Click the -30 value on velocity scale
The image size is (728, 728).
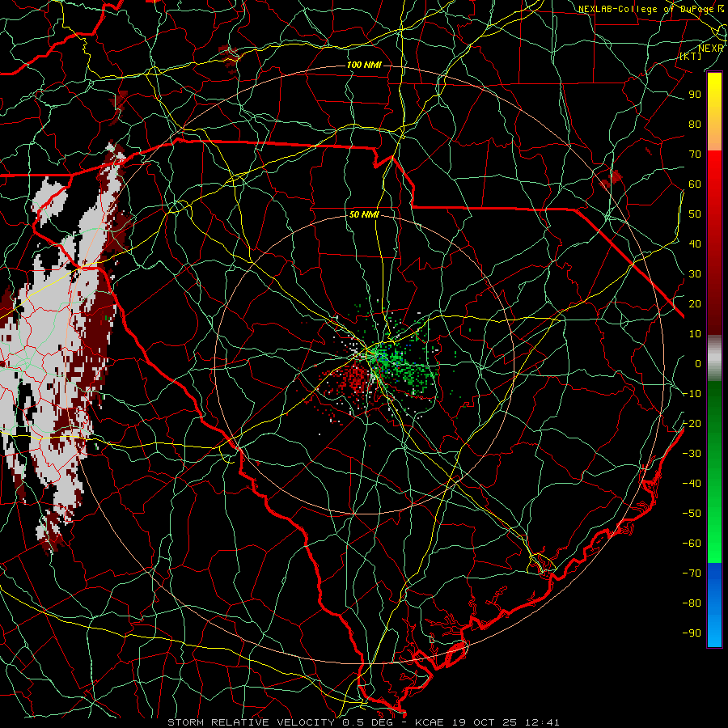[692, 454]
